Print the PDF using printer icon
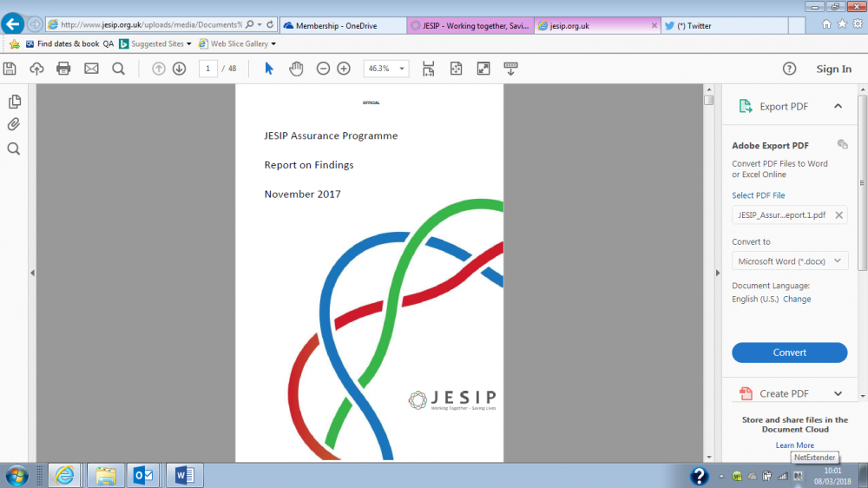 [63, 69]
